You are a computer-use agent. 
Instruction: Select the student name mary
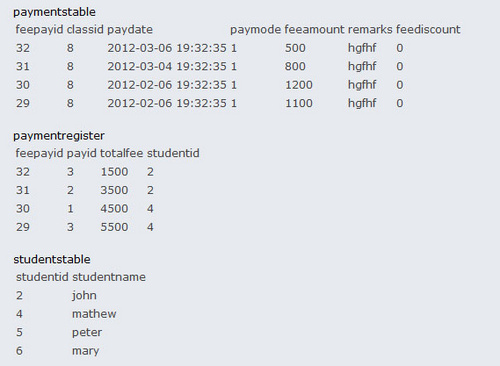pyautogui.click(x=86, y=351)
